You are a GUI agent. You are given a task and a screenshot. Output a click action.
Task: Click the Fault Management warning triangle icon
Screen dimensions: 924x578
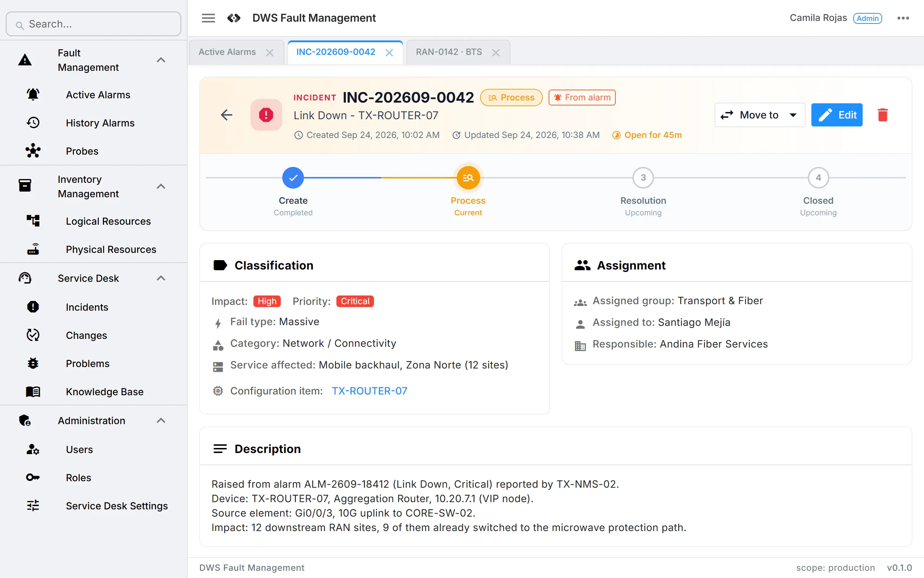[x=25, y=60]
